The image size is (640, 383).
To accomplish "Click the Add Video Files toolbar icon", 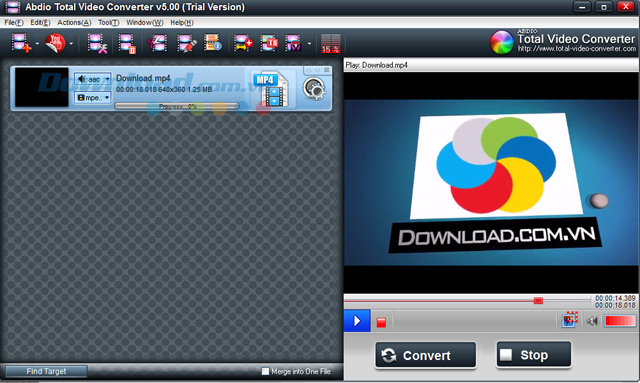I will coord(21,43).
